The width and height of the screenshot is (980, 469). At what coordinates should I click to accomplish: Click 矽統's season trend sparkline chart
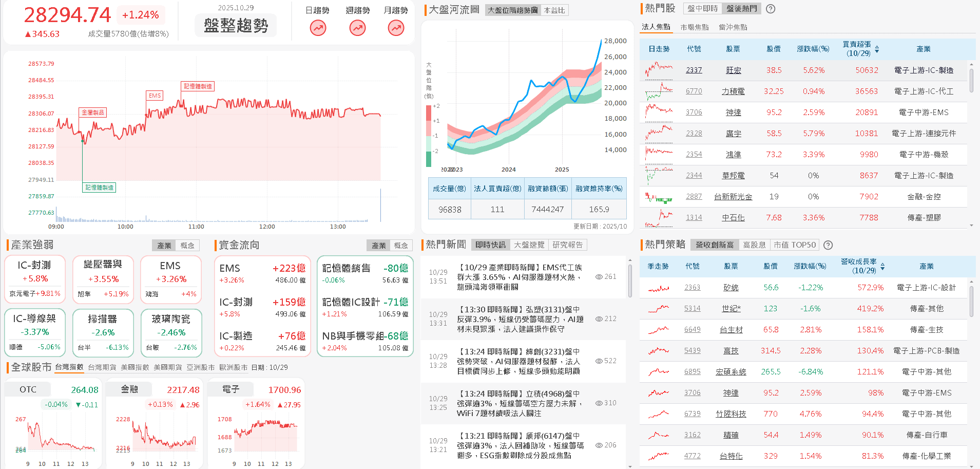click(658, 288)
